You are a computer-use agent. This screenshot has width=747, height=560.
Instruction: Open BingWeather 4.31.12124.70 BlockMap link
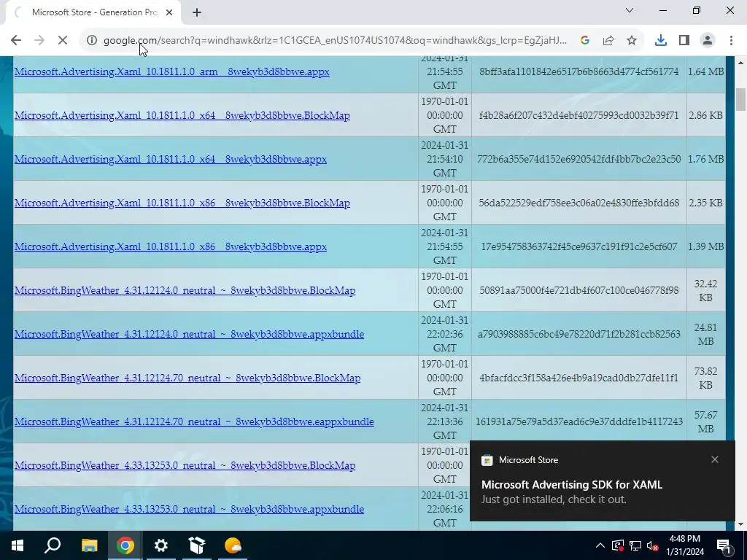(x=187, y=378)
